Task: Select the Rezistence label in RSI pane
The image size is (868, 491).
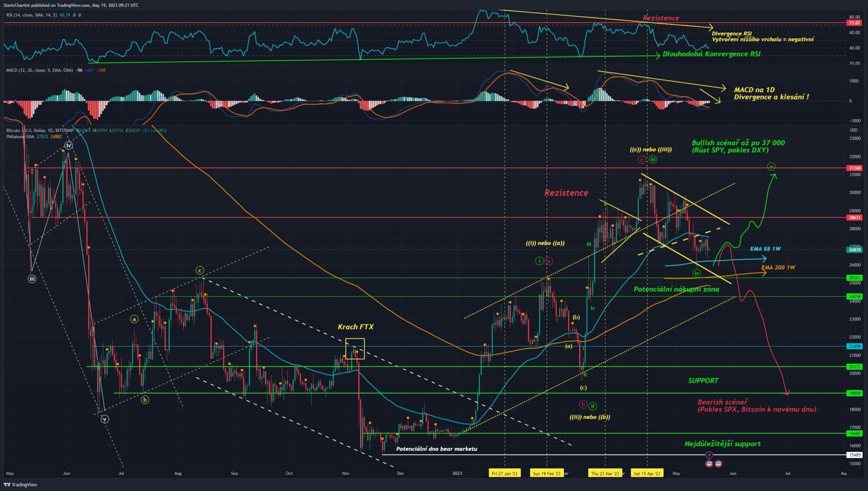Action: 661,18
